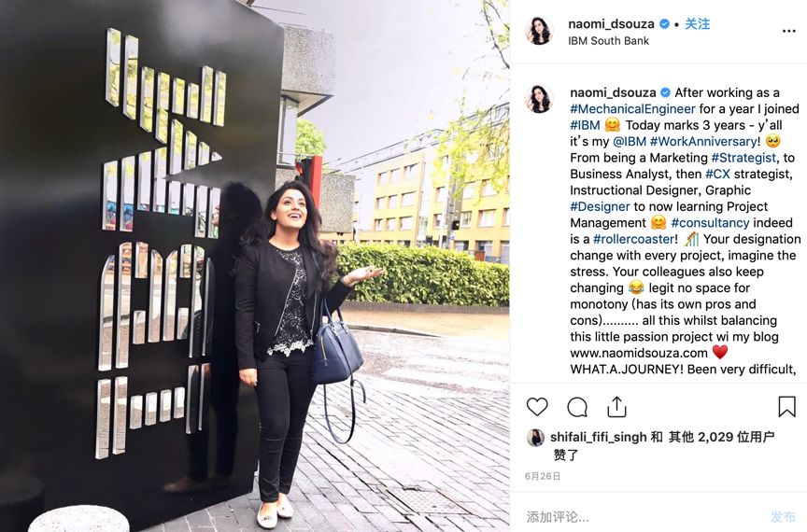807x532 pixels.
Task: Click the verified badge beside header username
Action: tap(664, 23)
